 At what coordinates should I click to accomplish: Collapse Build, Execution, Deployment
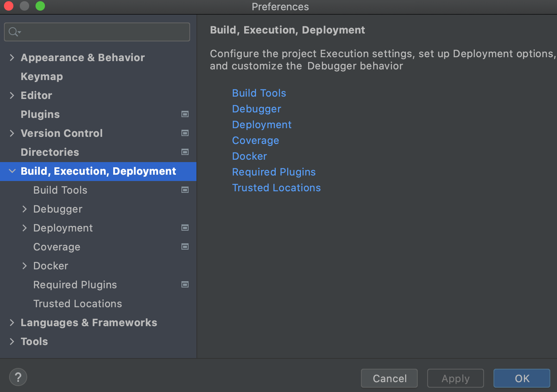coord(12,171)
